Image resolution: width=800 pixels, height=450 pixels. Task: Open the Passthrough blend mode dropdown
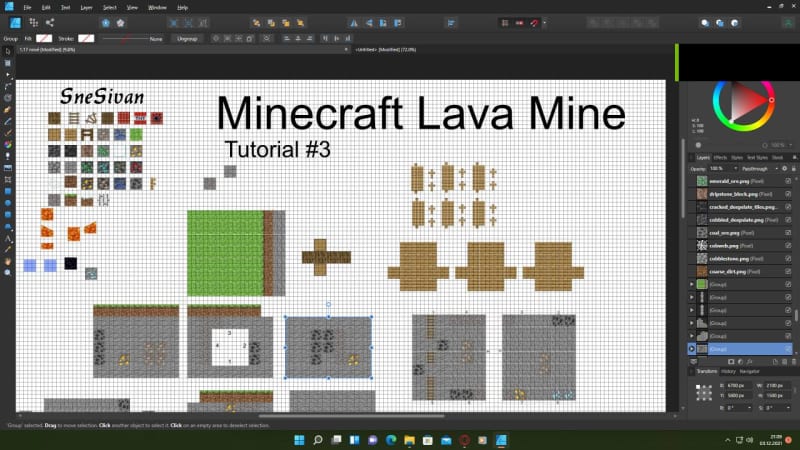(777, 168)
